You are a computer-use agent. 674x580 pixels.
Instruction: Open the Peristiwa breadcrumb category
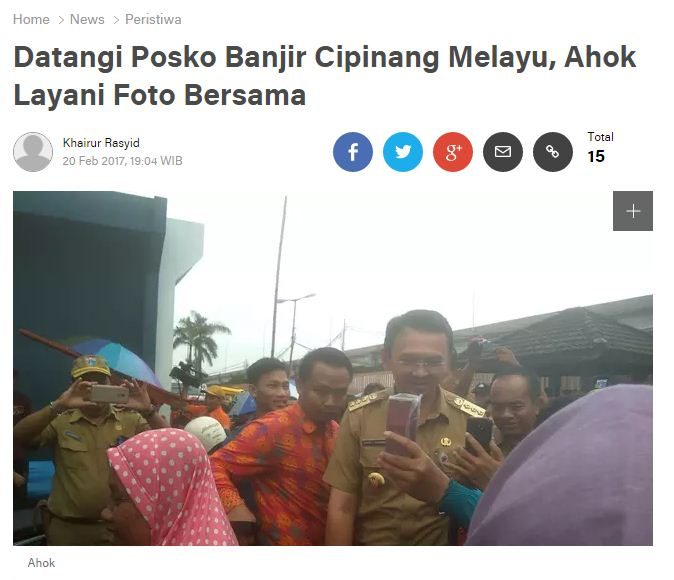[153, 19]
